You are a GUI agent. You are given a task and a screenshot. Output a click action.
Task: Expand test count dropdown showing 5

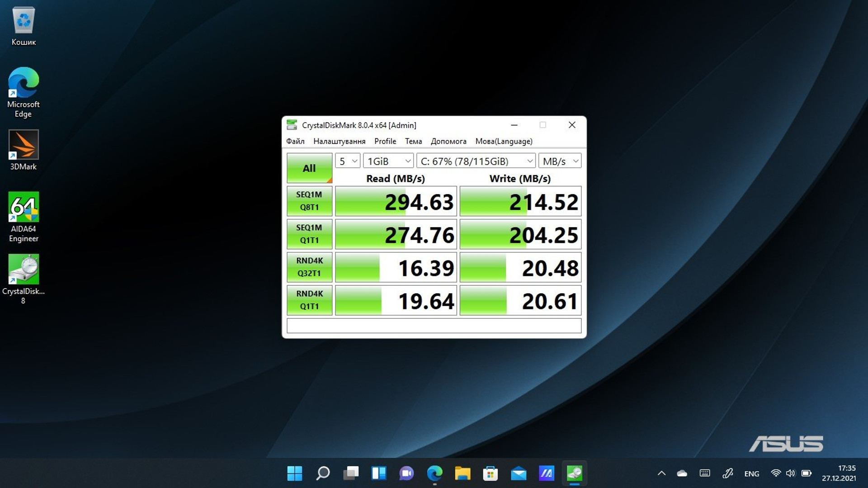[348, 161]
